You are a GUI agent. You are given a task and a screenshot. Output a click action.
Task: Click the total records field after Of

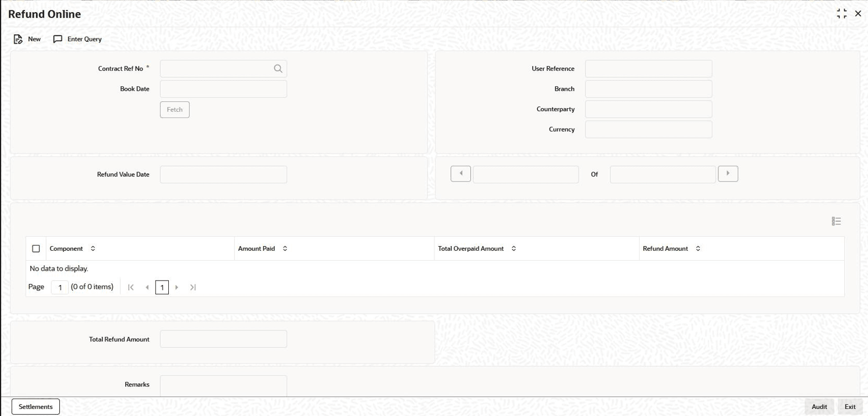click(662, 175)
